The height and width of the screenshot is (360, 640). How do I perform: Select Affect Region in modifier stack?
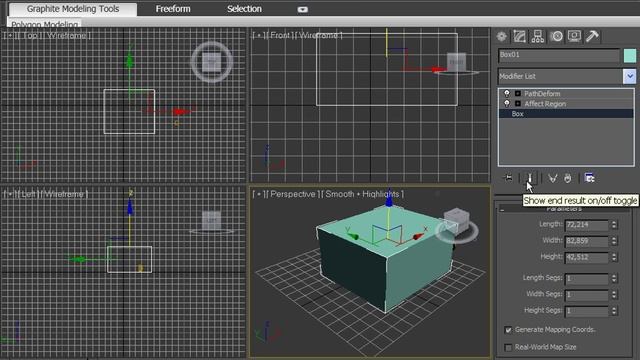[545, 104]
